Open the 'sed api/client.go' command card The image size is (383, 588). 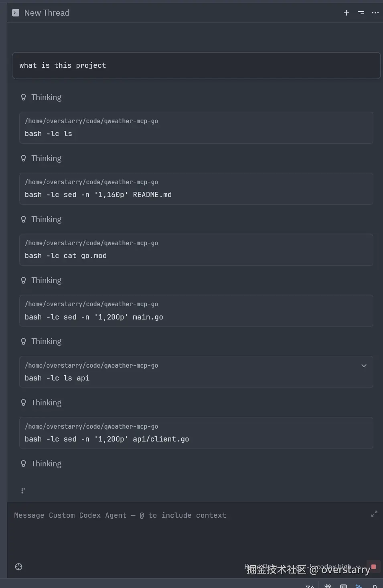(x=196, y=433)
